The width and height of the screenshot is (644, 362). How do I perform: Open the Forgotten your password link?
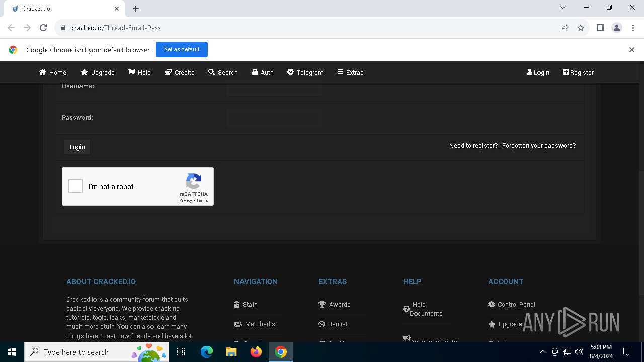click(x=539, y=145)
